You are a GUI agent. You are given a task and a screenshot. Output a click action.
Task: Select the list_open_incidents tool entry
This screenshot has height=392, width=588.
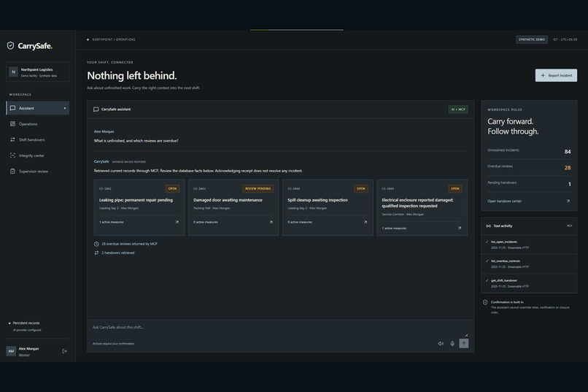pos(529,245)
